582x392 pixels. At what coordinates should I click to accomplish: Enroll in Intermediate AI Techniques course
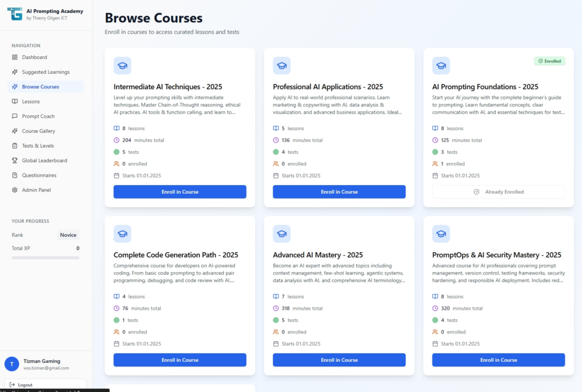(180, 192)
